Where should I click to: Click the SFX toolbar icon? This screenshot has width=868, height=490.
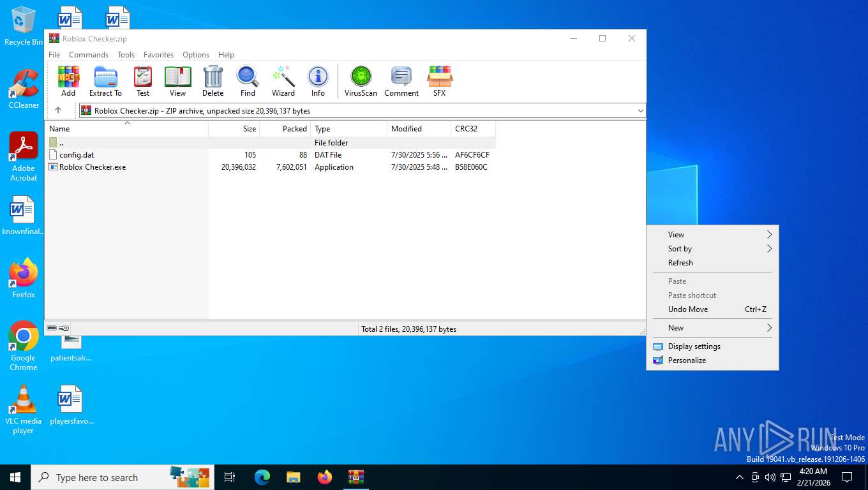[439, 81]
